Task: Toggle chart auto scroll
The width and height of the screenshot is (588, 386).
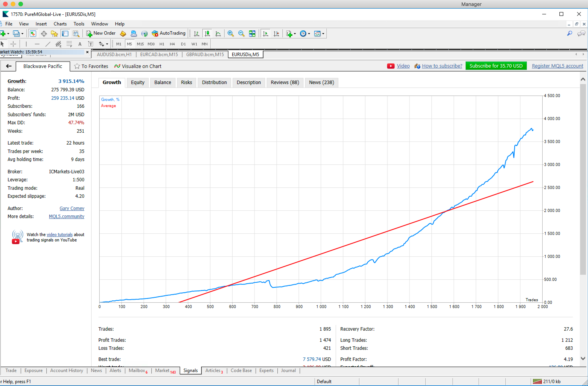Action: pos(266,34)
